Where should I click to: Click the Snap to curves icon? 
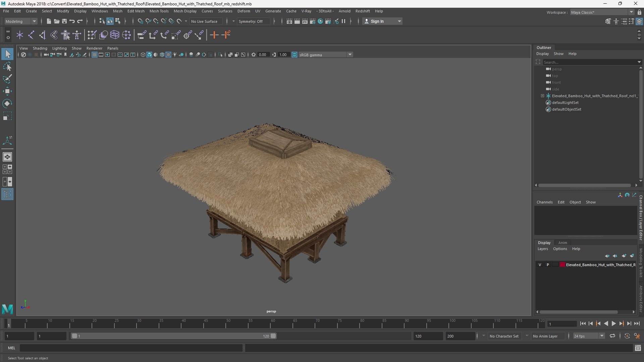click(x=148, y=21)
